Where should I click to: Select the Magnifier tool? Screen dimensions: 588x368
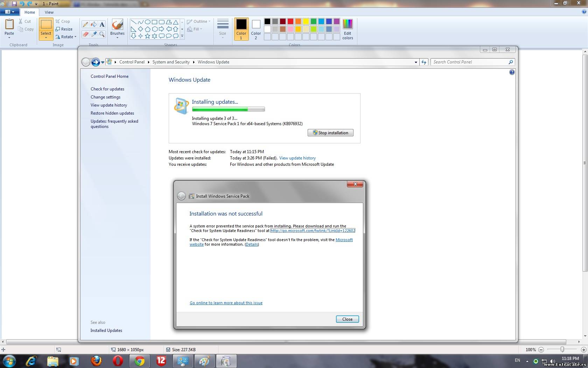coord(102,34)
